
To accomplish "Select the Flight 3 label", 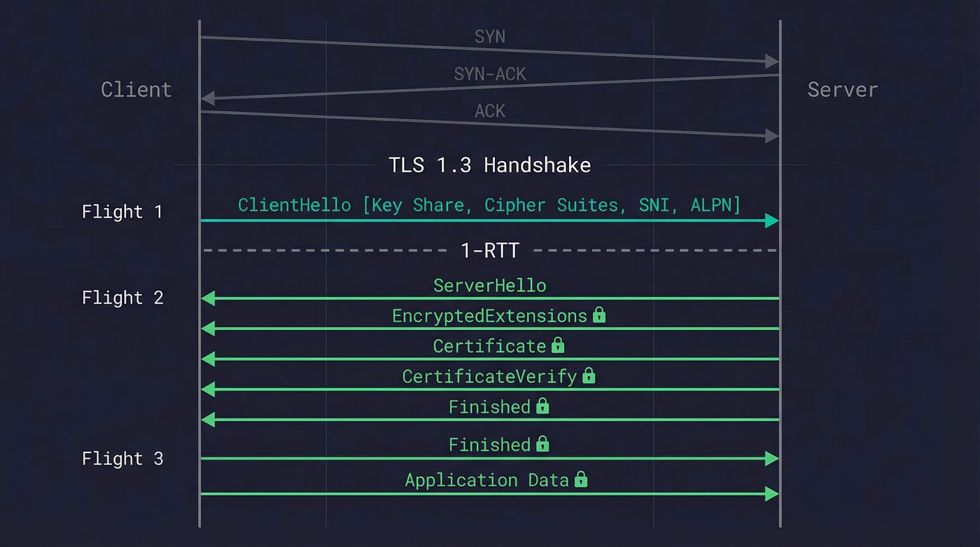I will (x=123, y=458).
